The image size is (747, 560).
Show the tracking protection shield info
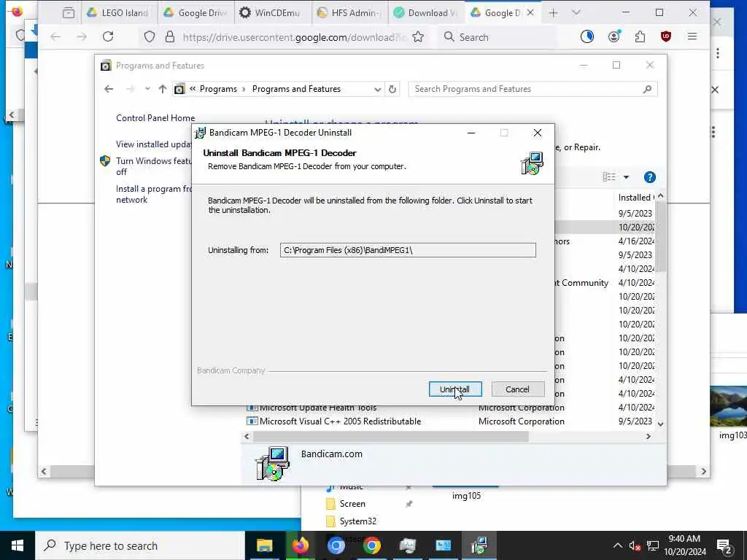pos(150,36)
